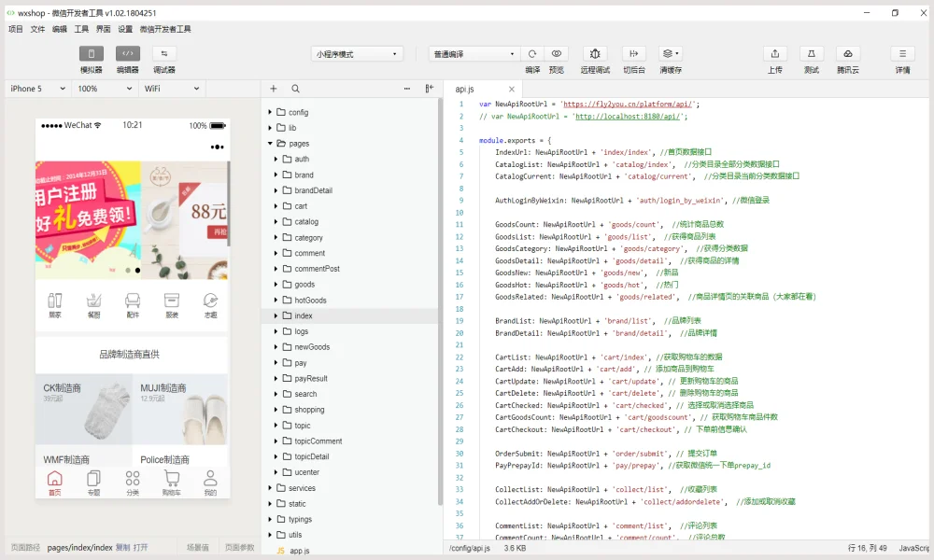
Task: Click the 切后台 switch-to-background icon
Action: click(x=634, y=54)
